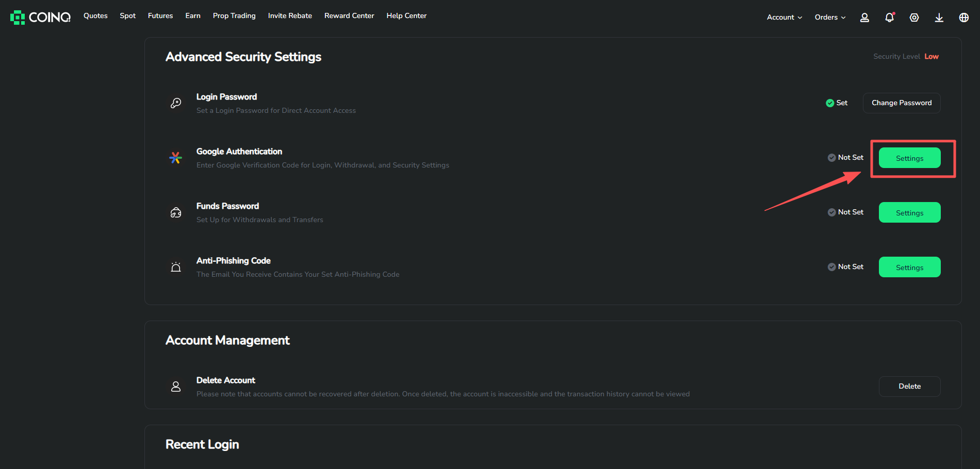Viewport: 980px width, 469px height.
Task: Switch to the Futures section
Action: [160, 15]
